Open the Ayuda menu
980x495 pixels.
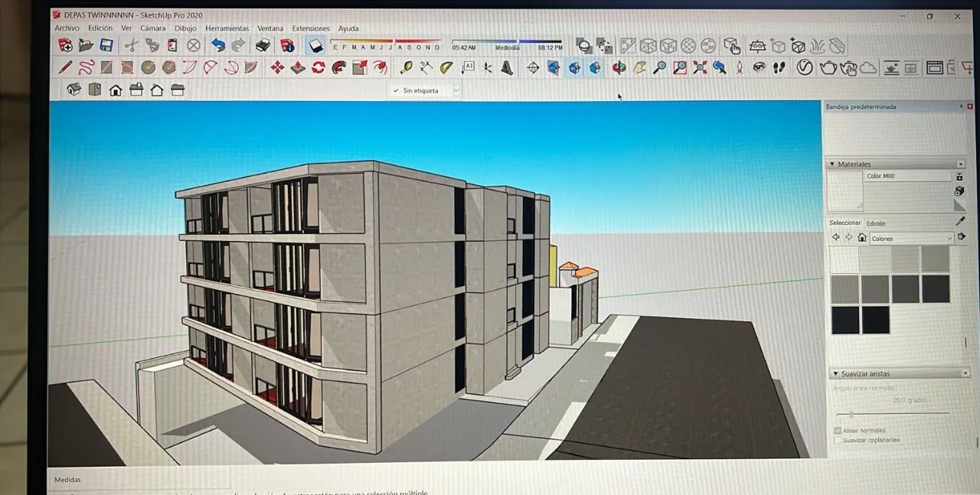coord(348,28)
